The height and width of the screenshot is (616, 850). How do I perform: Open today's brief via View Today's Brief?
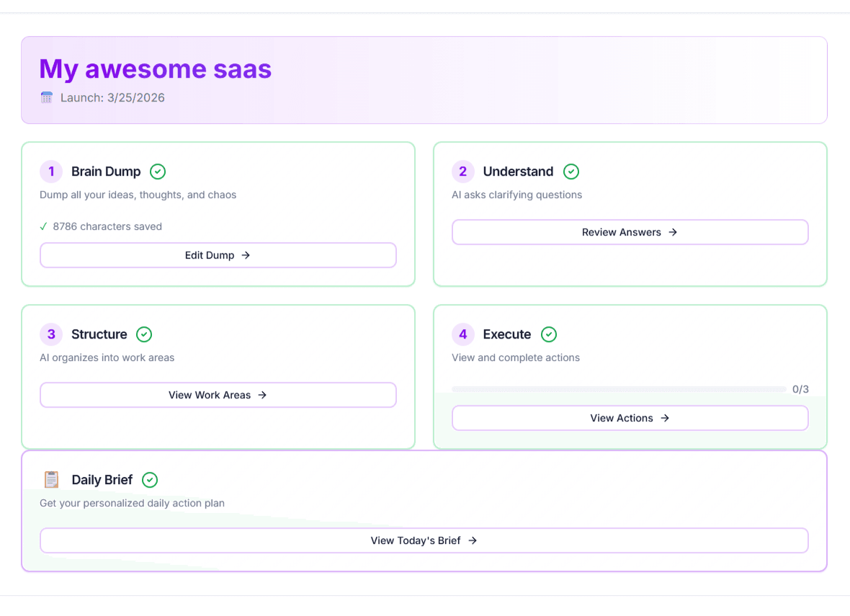424,540
